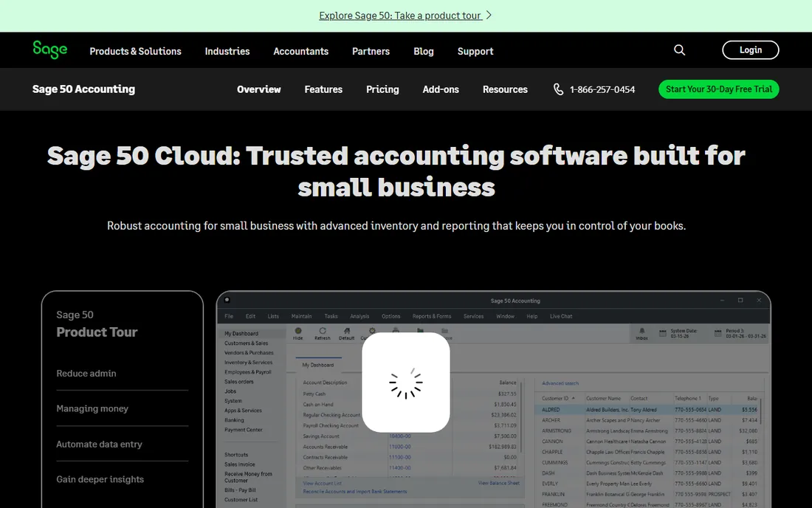Click the Sage logo

coord(49,49)
